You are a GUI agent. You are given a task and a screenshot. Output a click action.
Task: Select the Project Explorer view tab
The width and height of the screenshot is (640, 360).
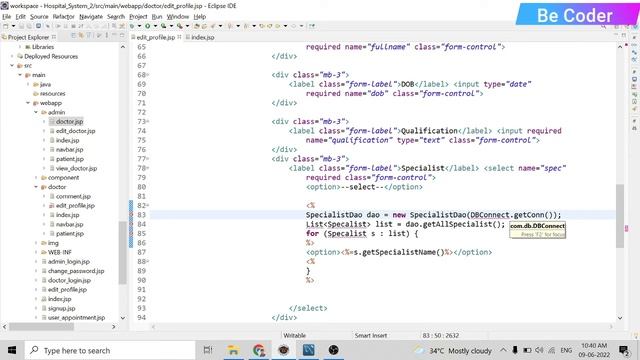coord(28,37)
